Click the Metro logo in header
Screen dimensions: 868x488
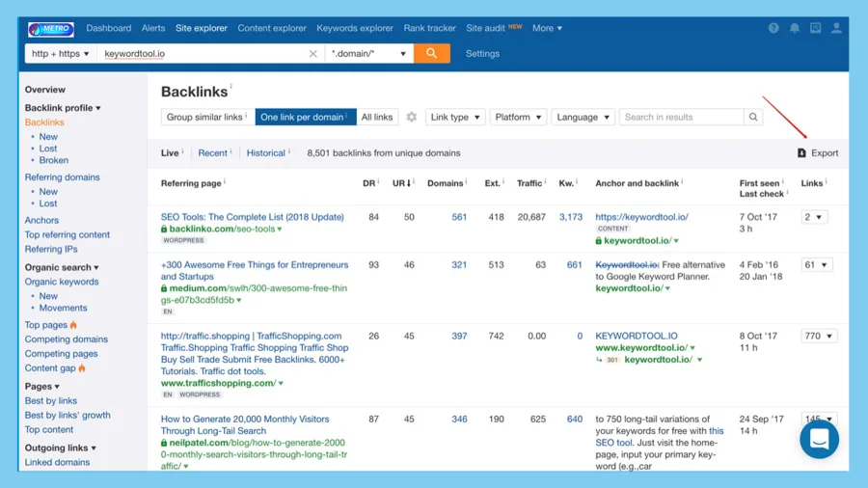tap(51, 29)
